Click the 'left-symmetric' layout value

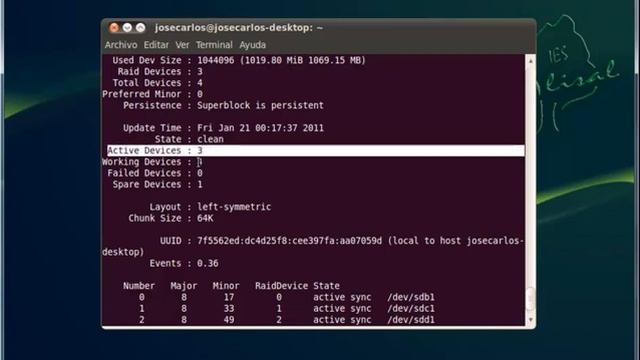[234, 207]
